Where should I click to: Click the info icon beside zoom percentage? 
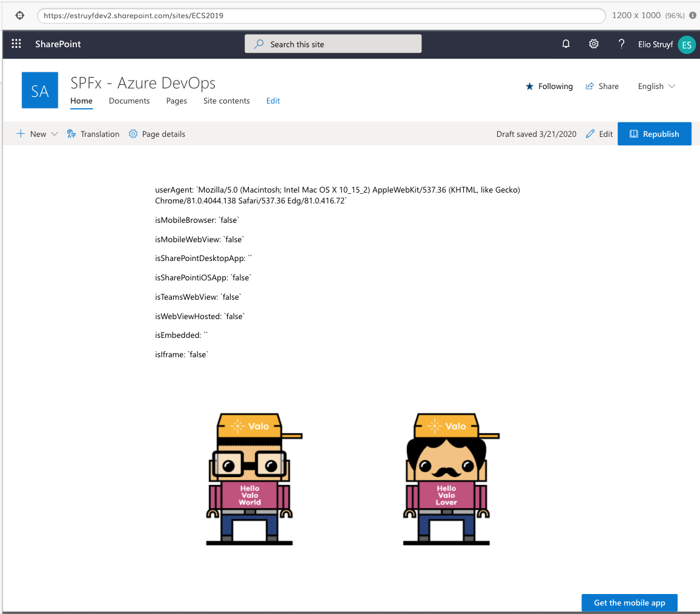692,15
